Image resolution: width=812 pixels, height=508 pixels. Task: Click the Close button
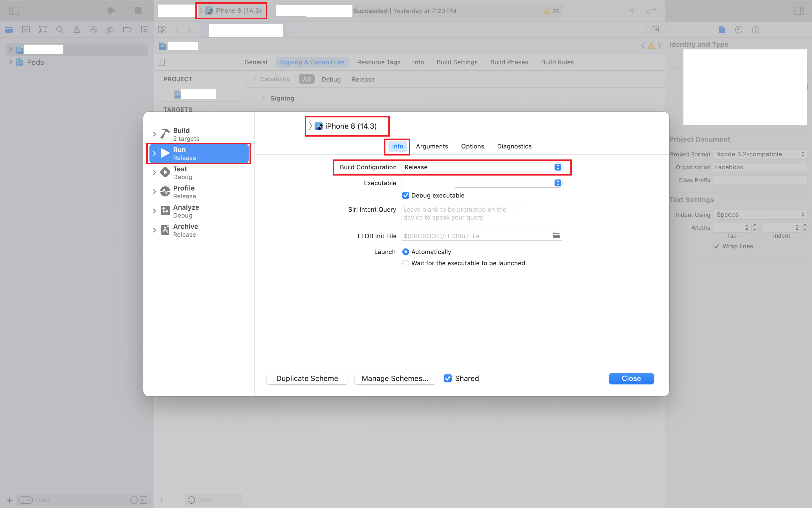point(631,378)
